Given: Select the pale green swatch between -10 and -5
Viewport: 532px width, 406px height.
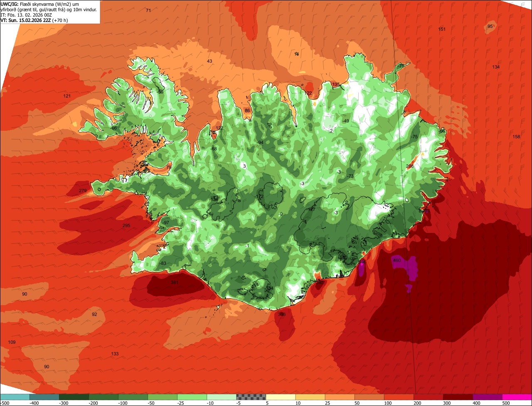Looking at the screenshot, I should pyautogui.click(x=222, y=397).
